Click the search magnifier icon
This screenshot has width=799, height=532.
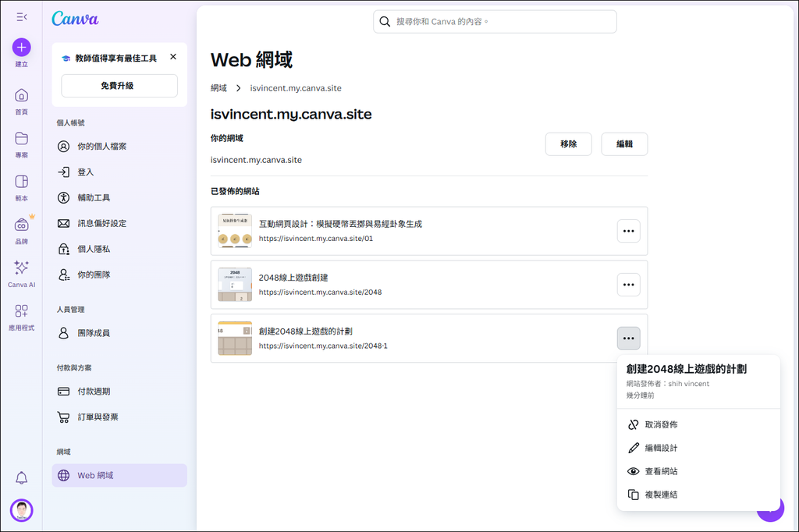tap(385, 21)
